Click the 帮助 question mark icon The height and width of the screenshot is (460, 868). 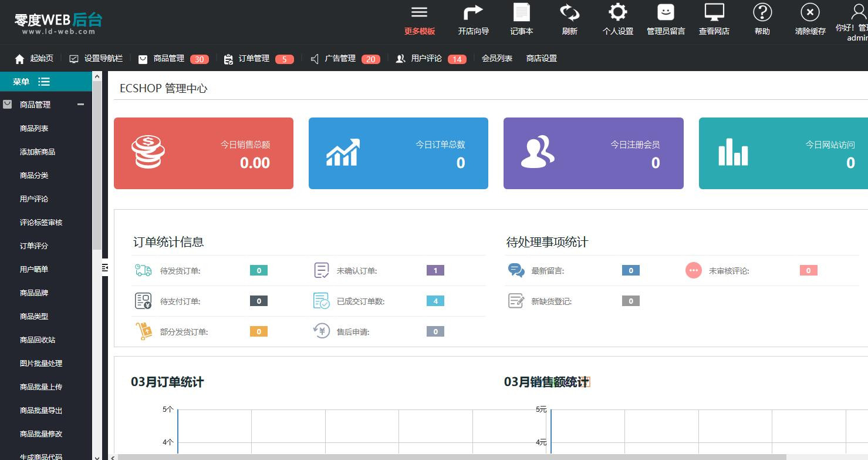click(762, 12)
